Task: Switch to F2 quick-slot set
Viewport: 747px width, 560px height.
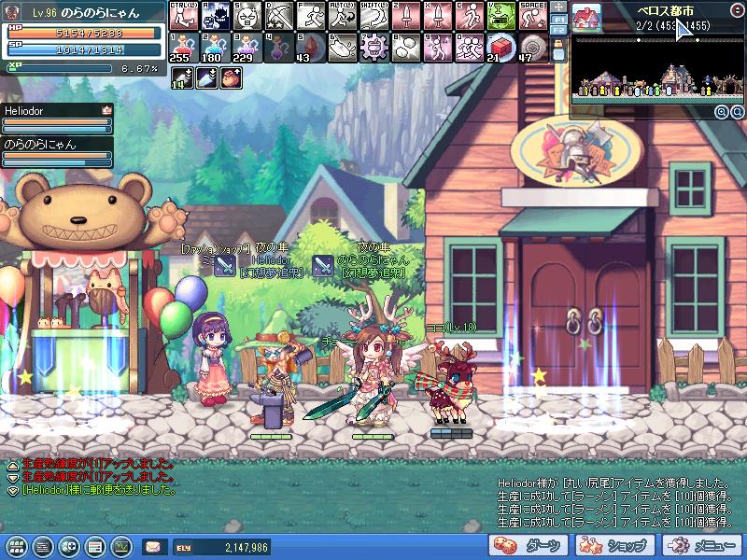Action: [x=558, y=30]
